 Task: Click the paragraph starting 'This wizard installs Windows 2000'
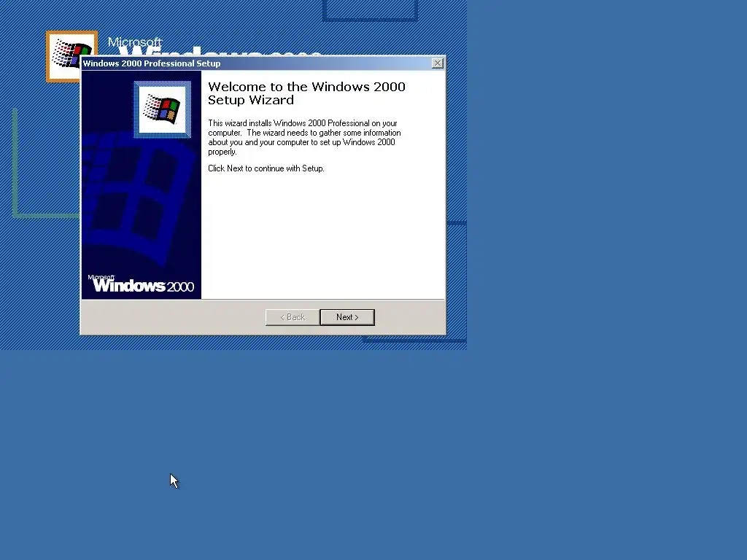point(304,137)
